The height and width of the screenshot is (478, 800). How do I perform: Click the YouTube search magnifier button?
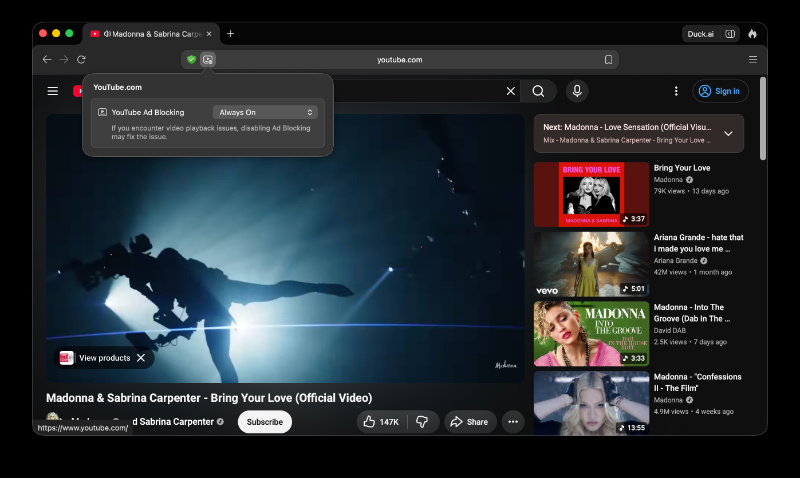point(538,91)
